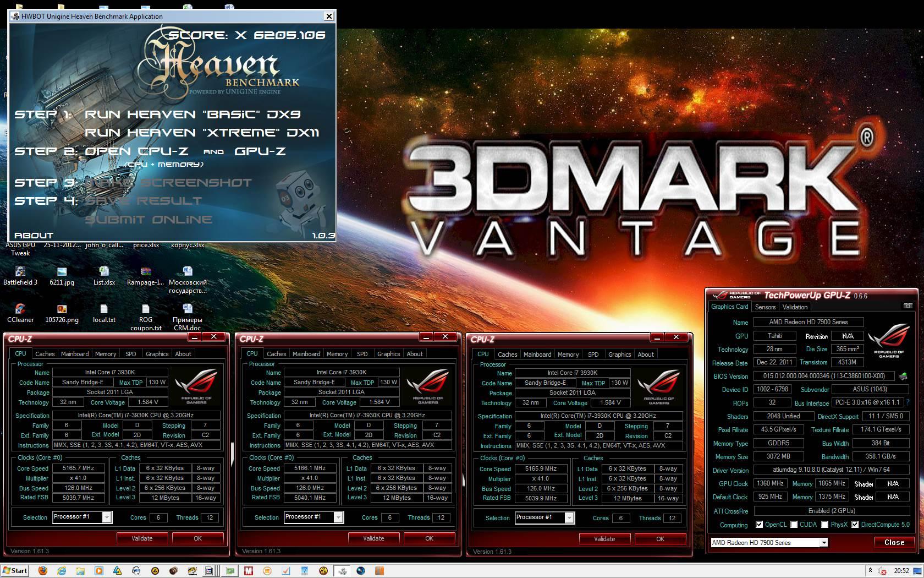Select the 105726.png desktop file

click(x=62, y=314)
